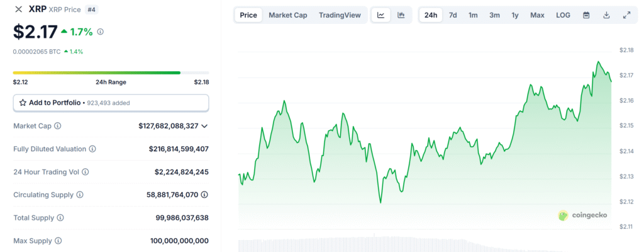Open the calendar date range picker
Image resolution: width=644 pixels, height=252 pixels.
pyautogui.click(x=587, y=15)
